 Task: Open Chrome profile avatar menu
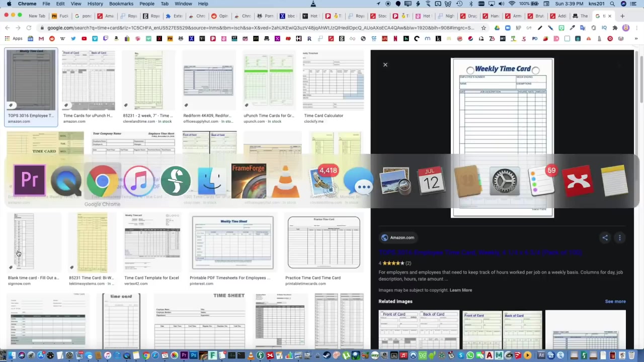(626, 28)
